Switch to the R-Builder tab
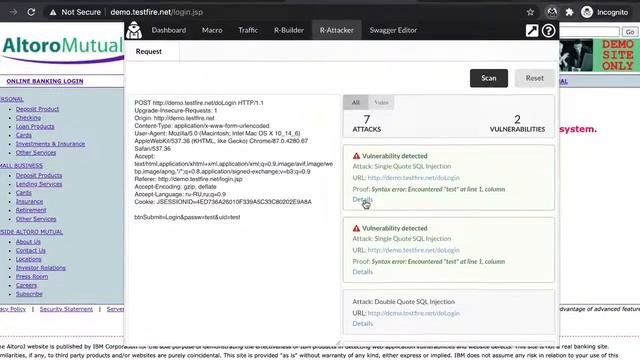This screenshot has height=360, width=640. 289,30
